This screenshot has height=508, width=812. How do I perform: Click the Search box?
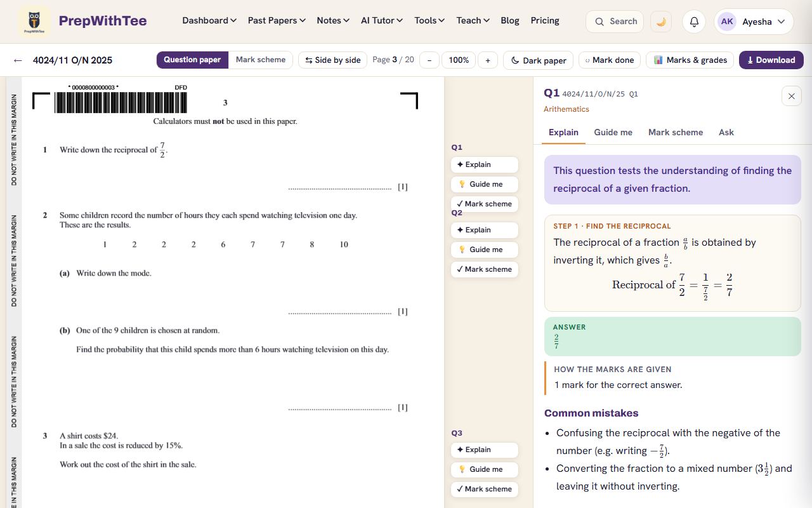[615, 22]
